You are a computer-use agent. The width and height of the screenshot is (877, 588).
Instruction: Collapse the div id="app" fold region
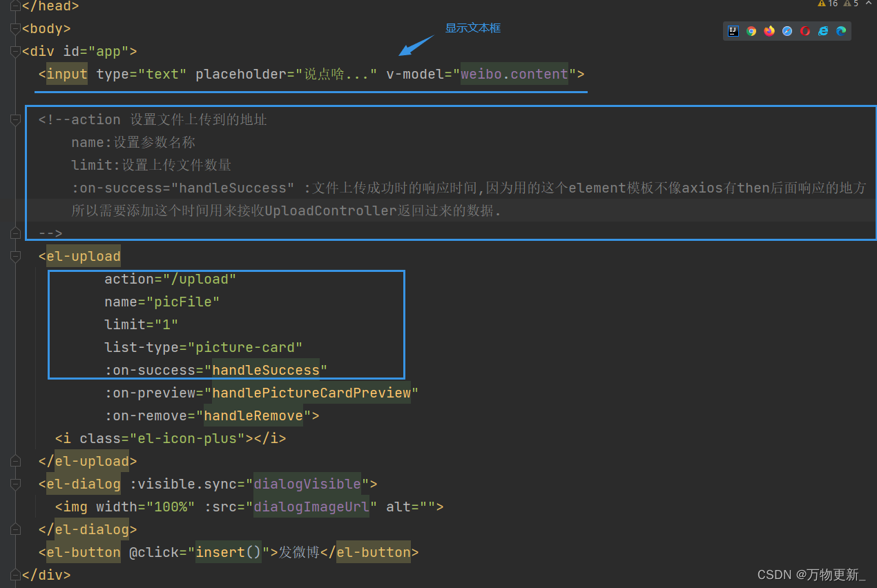click(x=15, y=52)
